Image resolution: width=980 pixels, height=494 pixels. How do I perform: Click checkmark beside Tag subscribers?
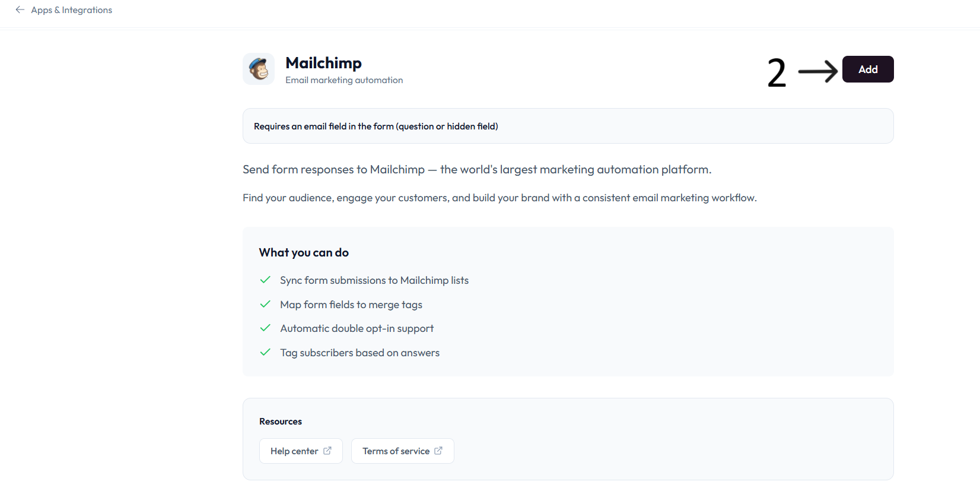265,352
